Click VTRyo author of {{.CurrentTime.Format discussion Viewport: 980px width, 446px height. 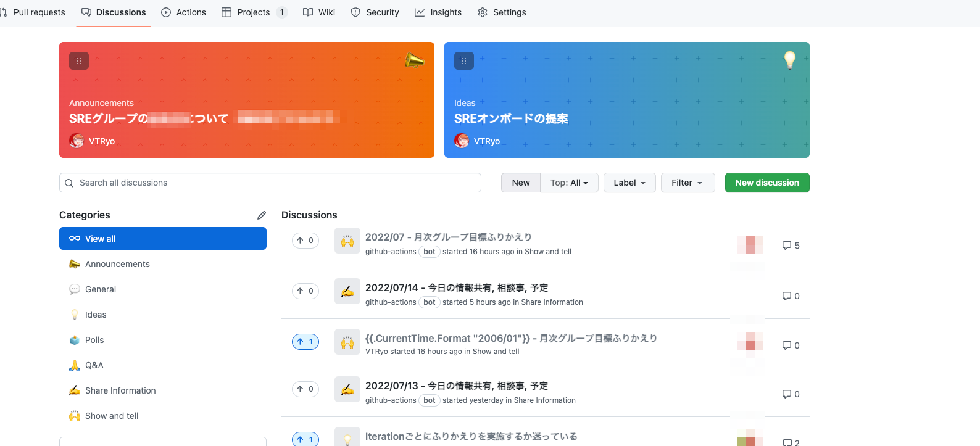(376, 352)
